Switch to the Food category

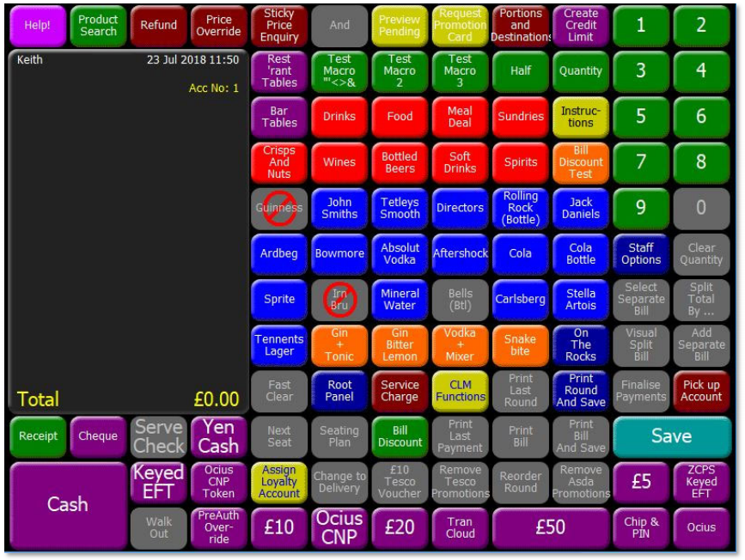[x=400, y=117]
